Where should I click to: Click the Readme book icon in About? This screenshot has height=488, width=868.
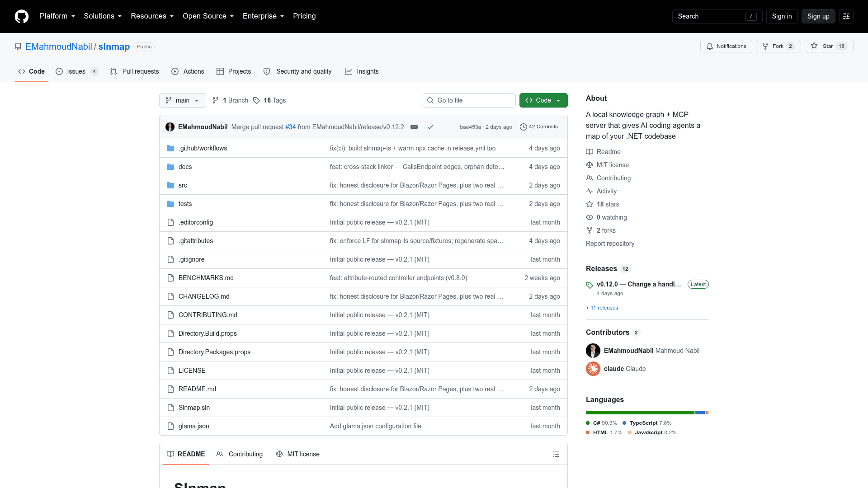[x=590, y=152]
